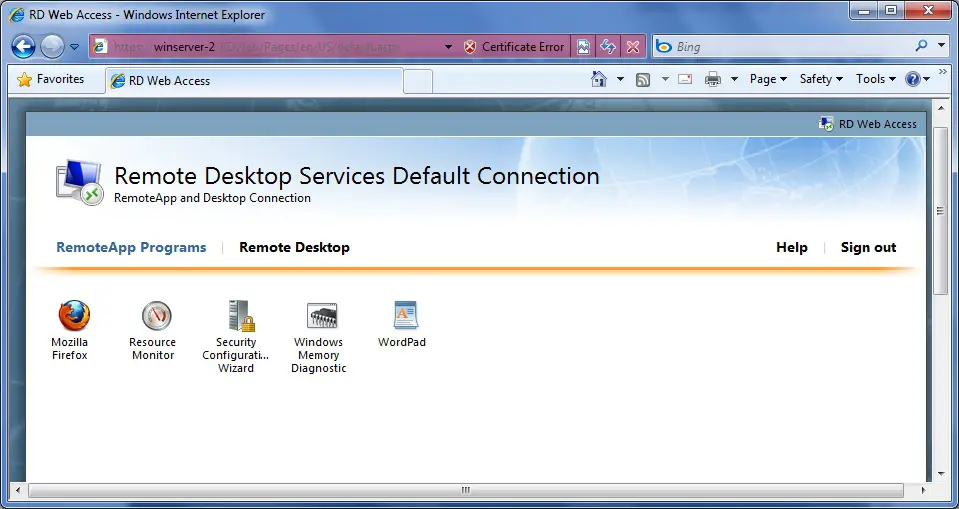
Task: Open the Tools dropdown menu
Action: 875,79
